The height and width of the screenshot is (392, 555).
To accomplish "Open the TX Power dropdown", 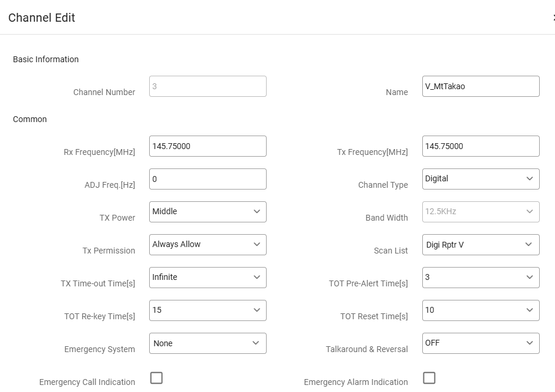I will pos(207,212).
